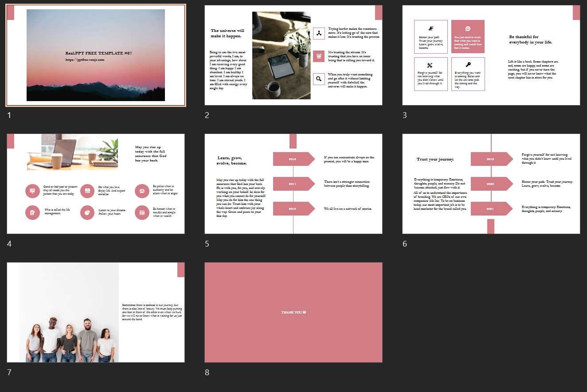Image resolution: width=587 pixels, height=392 pixels.
Task: Click the edit note circle icon on slide 4
Action: (x=32, y=213)
